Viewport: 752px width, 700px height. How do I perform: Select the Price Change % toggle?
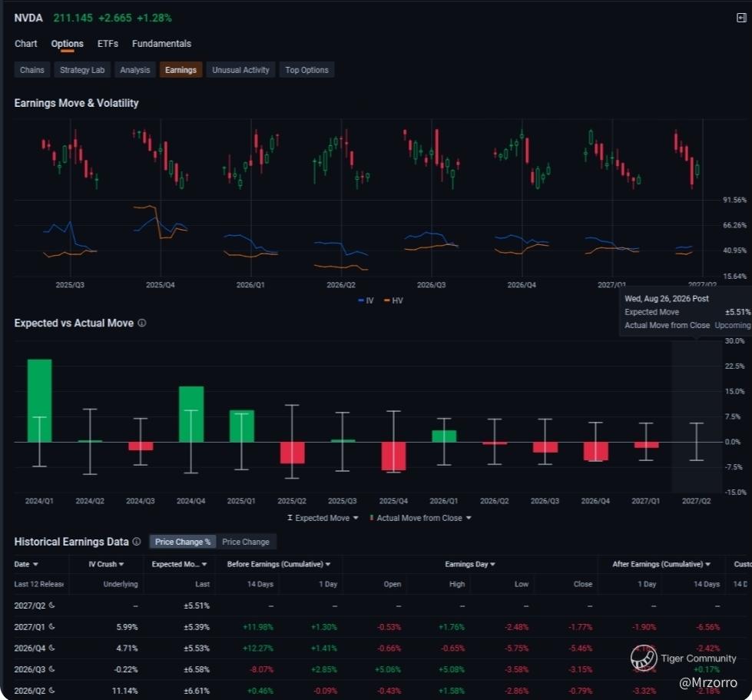(183, 542)
